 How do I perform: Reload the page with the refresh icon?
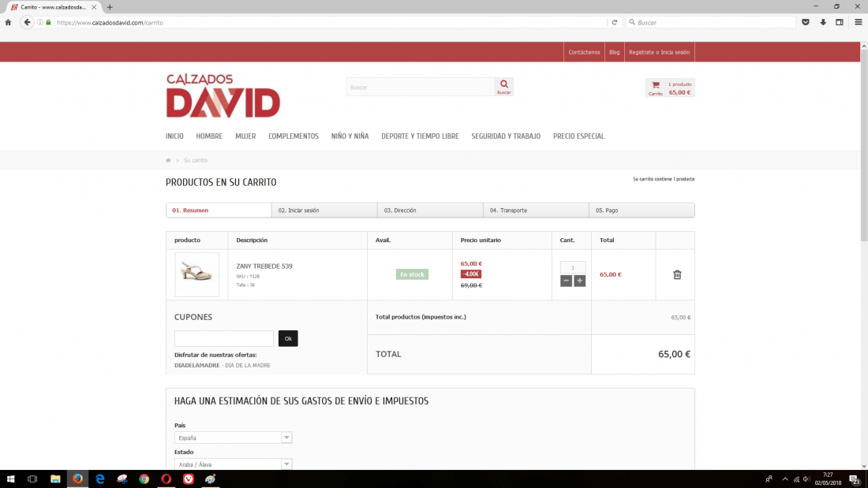click(x=615, y=23)
